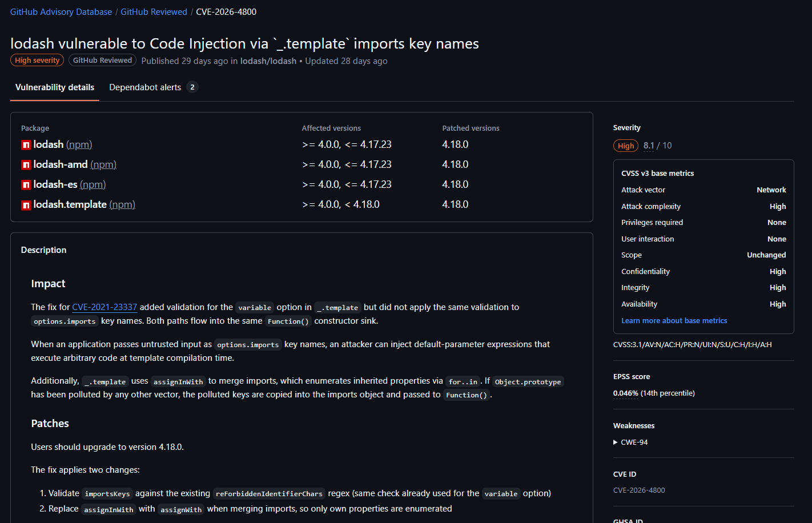The height and width of the screenshot is (523, 812).
Task: Click the EPSS score heading
Action: (x=632, y=377)
